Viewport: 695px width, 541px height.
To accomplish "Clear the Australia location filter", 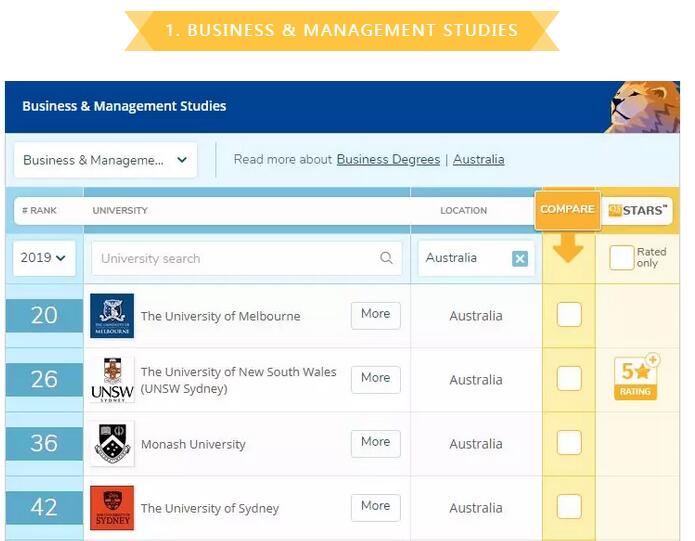I will tap(519, 258).
